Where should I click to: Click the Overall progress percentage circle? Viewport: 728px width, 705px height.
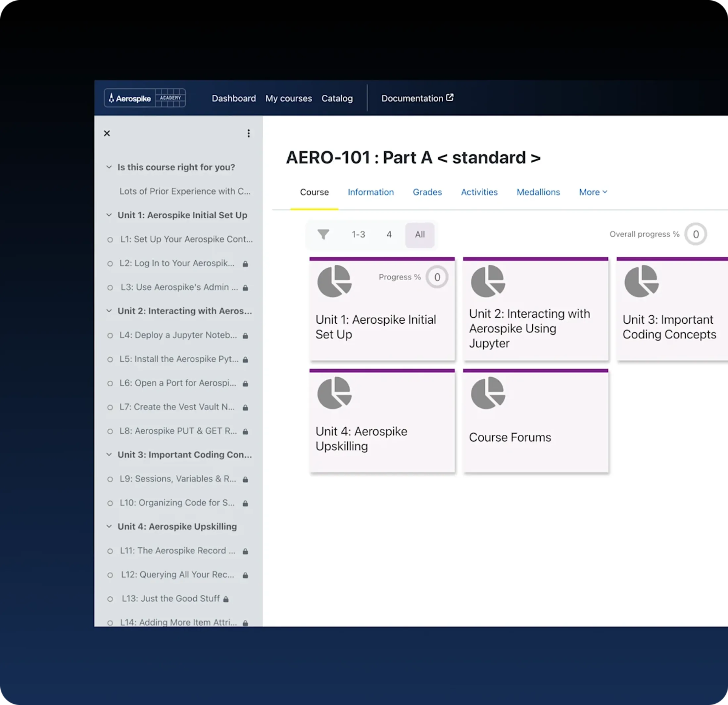(695, 235)
